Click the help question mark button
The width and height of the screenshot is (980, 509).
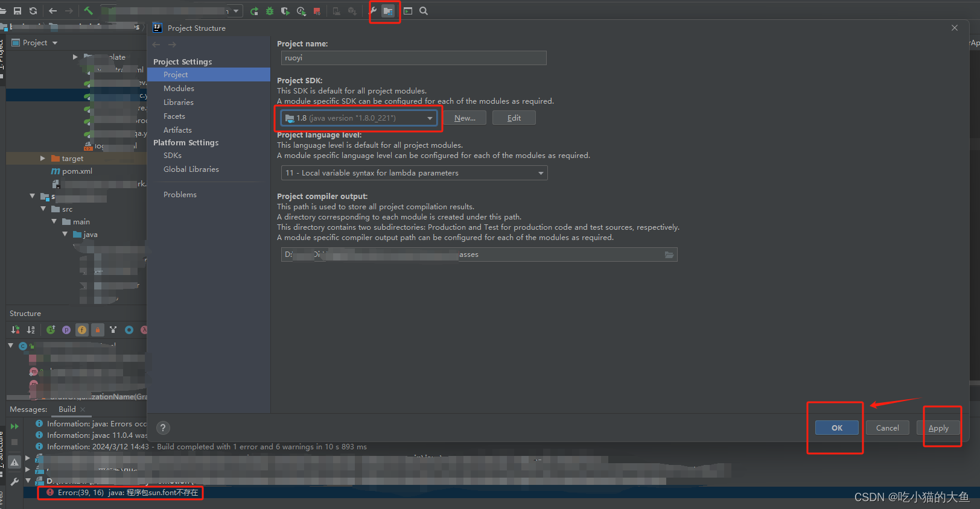point(163,428)
